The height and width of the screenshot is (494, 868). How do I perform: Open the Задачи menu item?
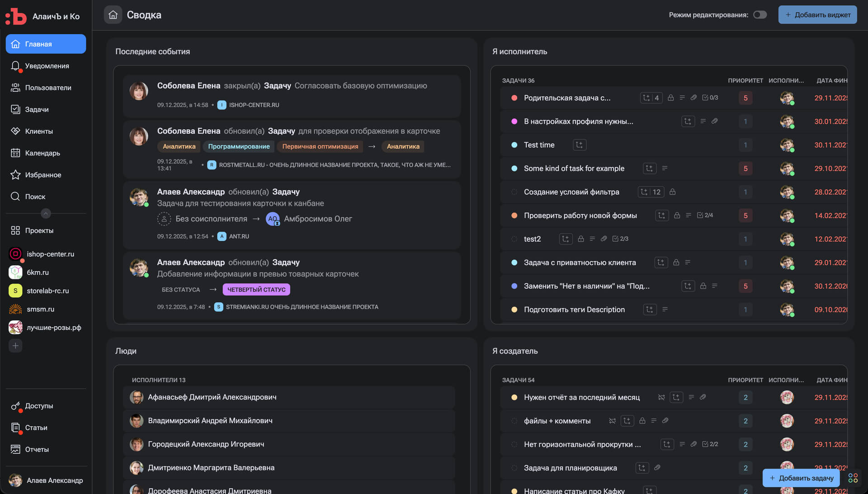(x=37, y=109)
